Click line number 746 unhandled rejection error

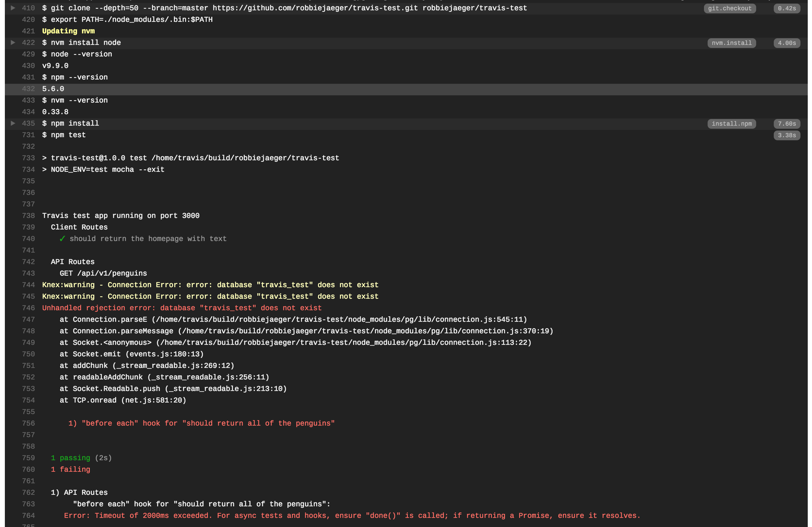tap(29, 308)
